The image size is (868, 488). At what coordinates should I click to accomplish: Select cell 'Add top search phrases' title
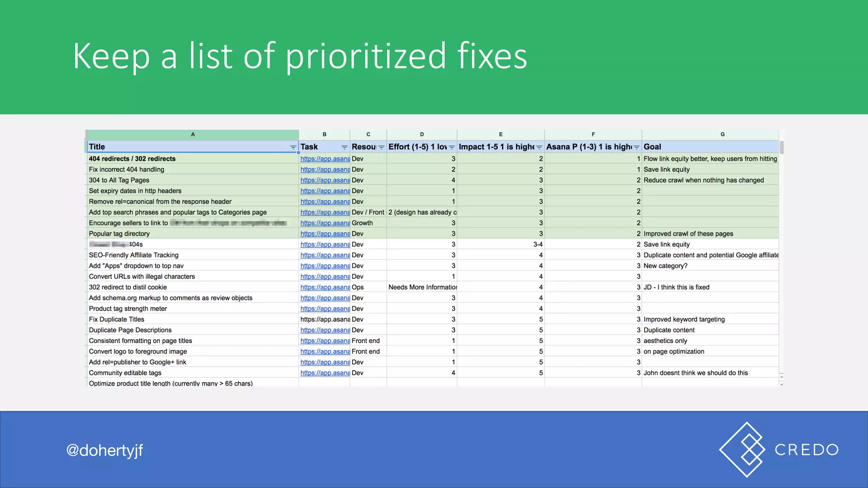(x=193, y=212)
